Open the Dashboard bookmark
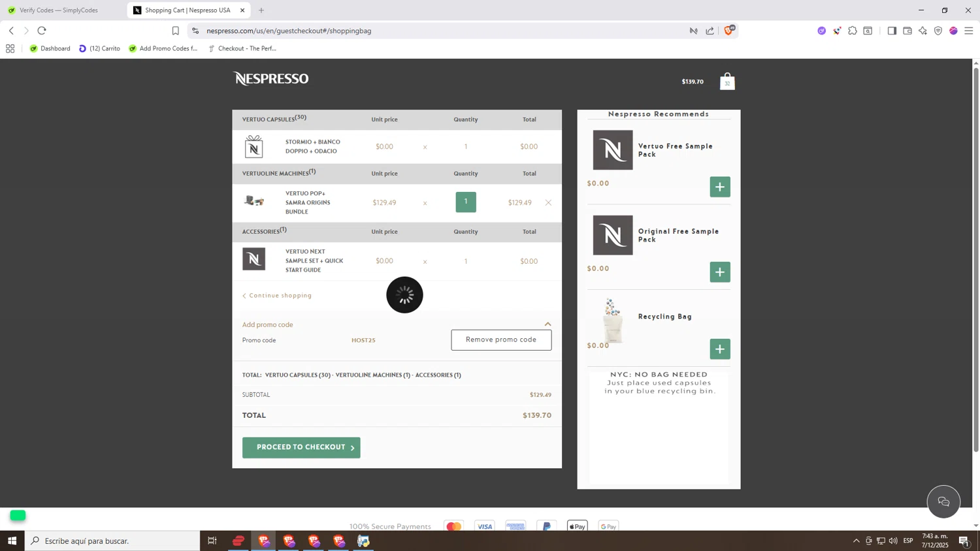Screen dimensions: 980x551 (50, 48)
